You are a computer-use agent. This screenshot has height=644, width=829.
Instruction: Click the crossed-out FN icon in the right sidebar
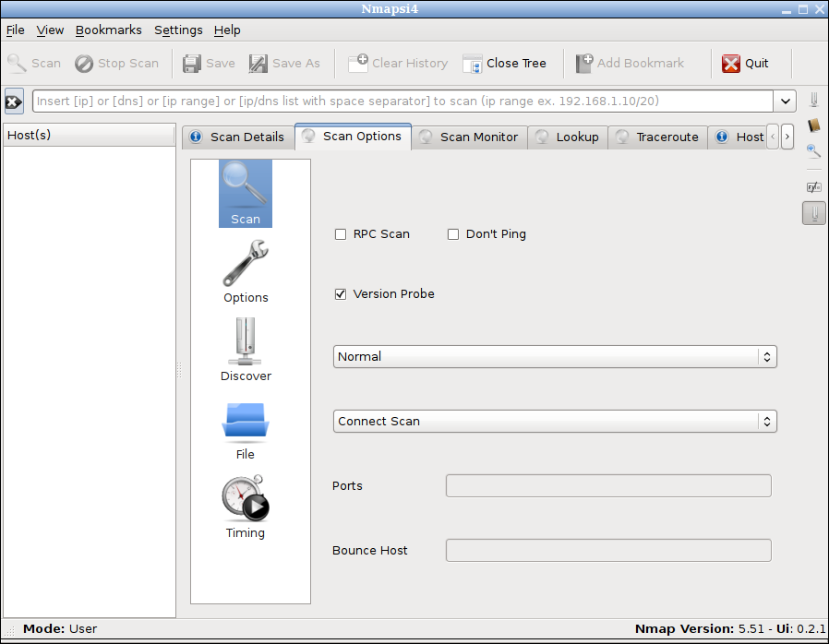pos(814,187)
